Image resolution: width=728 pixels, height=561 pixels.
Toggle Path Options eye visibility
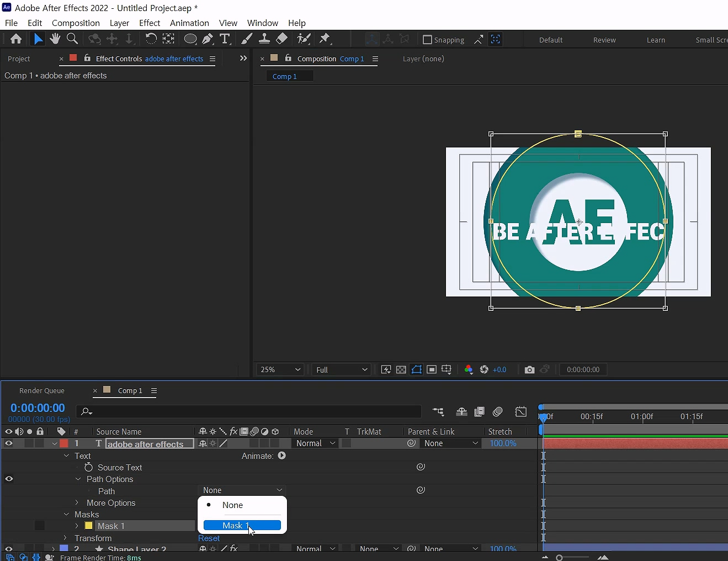click(x=9, y=479)
